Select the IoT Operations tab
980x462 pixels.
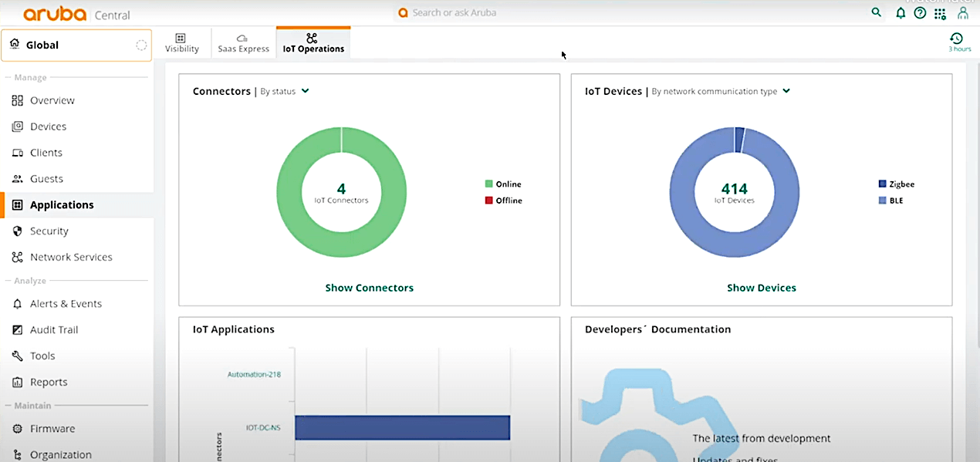tap(313, 42)
